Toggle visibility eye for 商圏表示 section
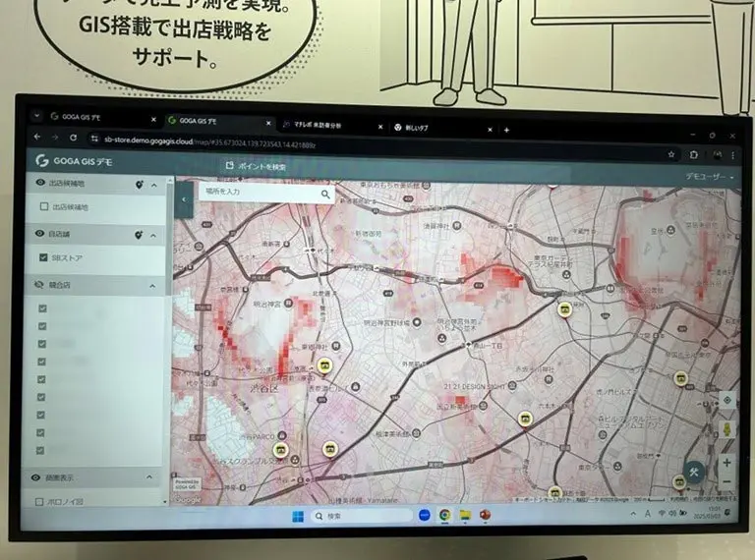The height and width of the screenshot is (560, 755). click(x=35, y=477)
